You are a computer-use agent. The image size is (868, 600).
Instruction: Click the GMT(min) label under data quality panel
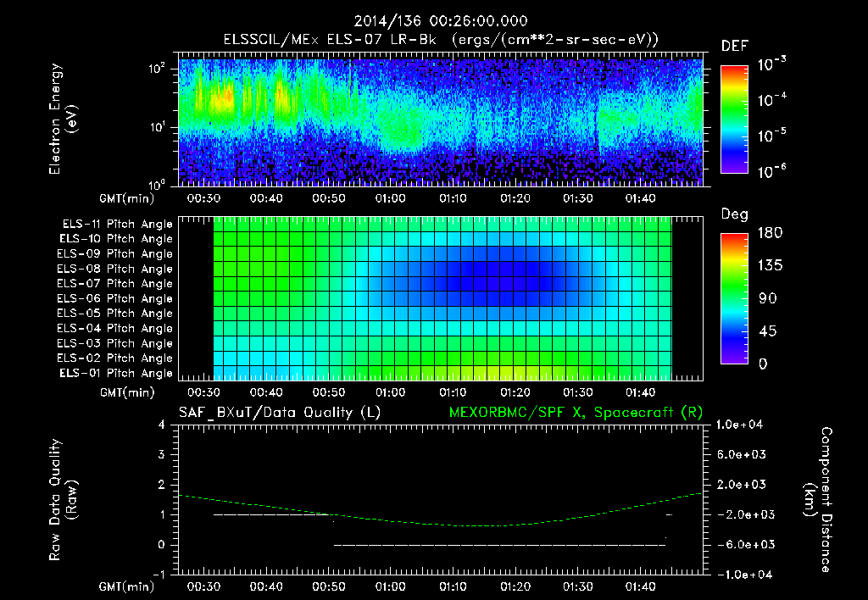pyautogui.click(x=127, y=586)
